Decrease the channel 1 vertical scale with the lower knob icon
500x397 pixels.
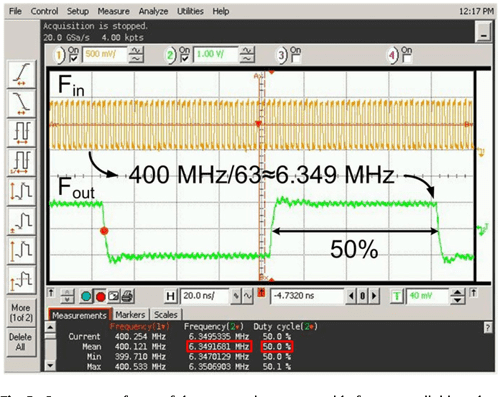pos(136,59)
